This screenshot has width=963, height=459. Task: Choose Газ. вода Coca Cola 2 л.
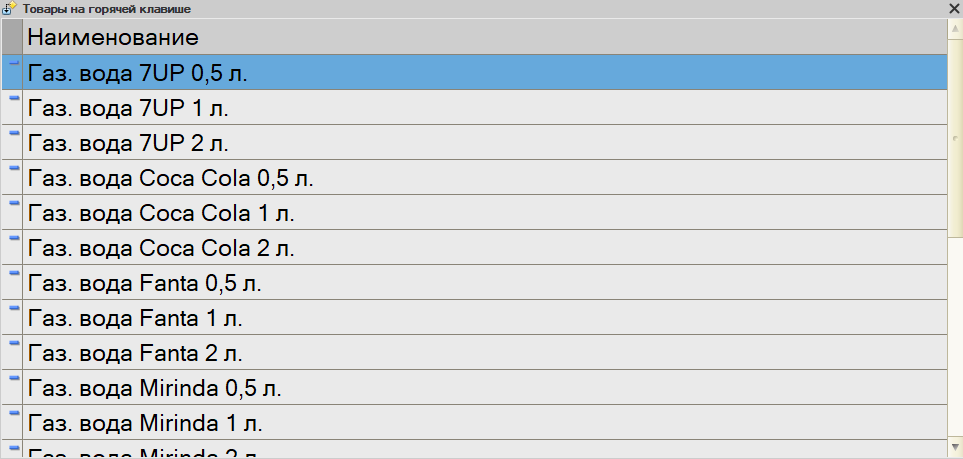click(x=161, y=248)
